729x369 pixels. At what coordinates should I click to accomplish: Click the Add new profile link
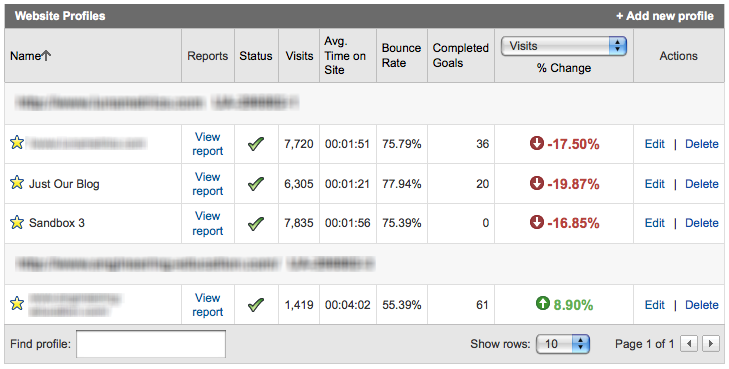coord(665,16)
